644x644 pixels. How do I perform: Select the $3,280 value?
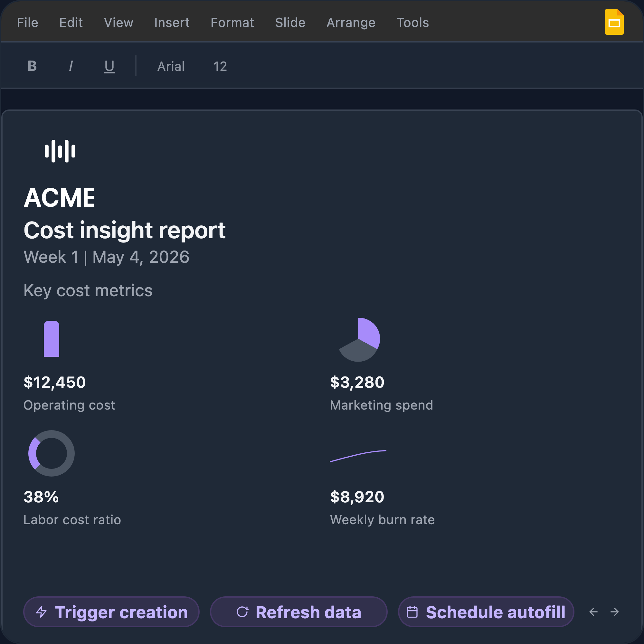tap(357, 382)
